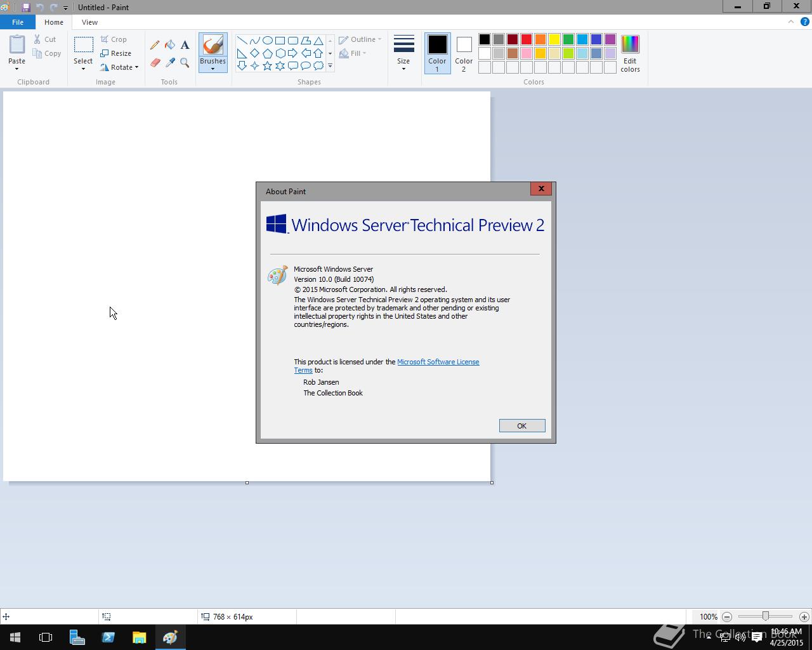Expand the Shapes gallery More arrow

click(x=330, y=66)
